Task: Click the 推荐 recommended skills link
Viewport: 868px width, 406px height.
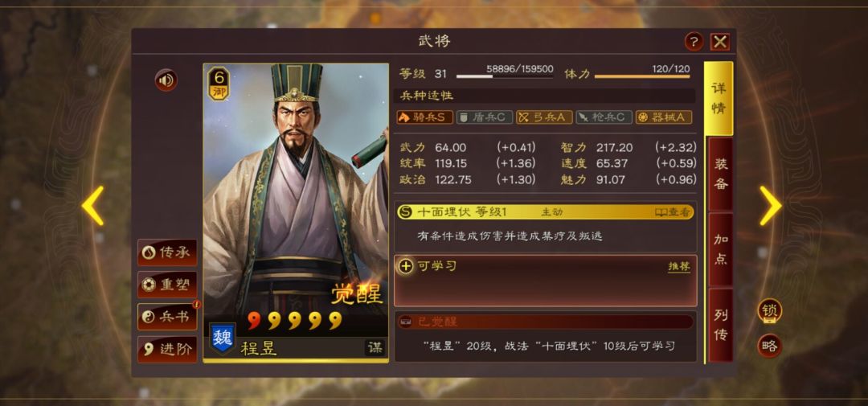Action: [x=678, y=266]
